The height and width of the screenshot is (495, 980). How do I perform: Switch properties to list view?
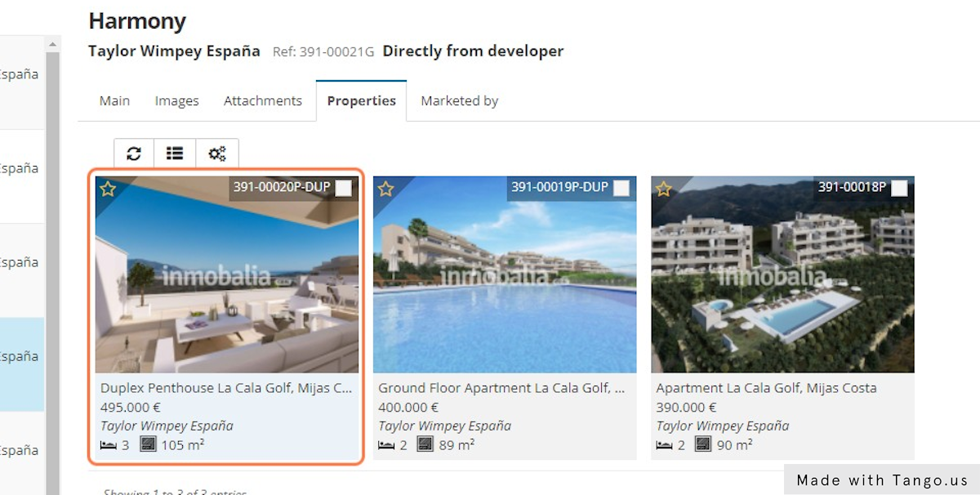[174, 153]
